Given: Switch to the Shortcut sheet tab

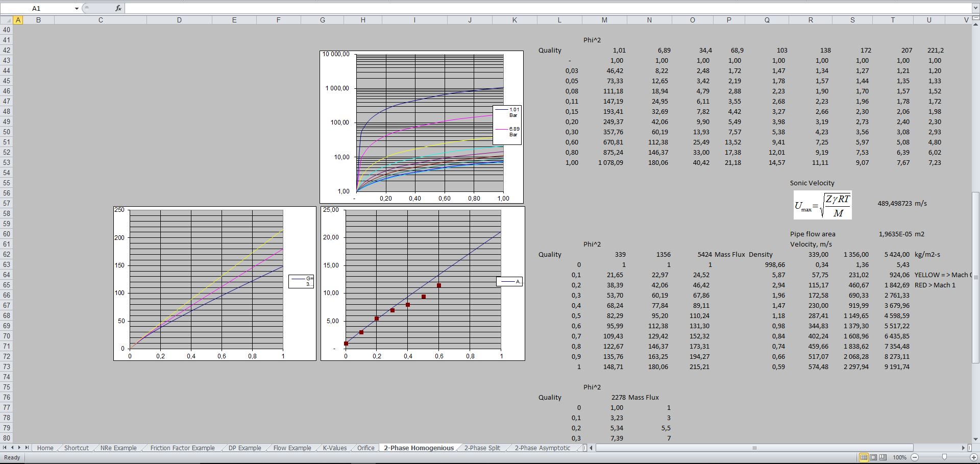Looking at the screenshot, I should pyautogui.click(x=77, y=448).
